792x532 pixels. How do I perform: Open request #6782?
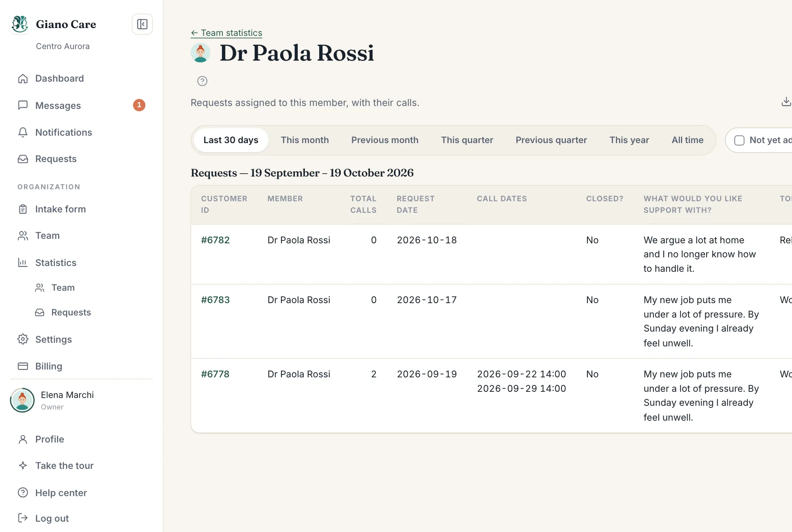point(215,240)
